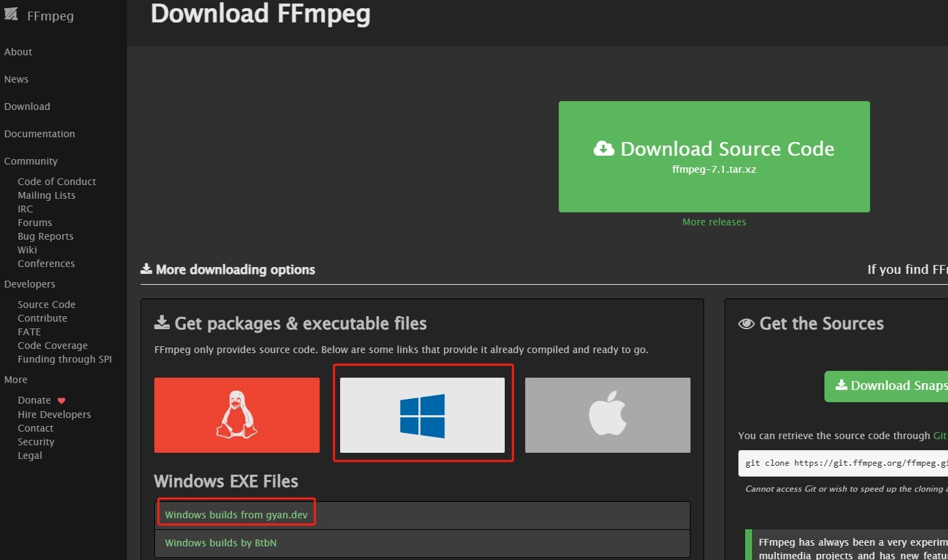Open Windows builds from gyan.dev
Image resolution: width=948 pixels, height=560 pixels.
(236, 515)
